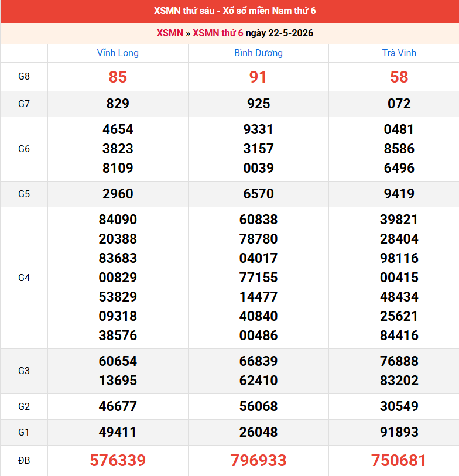Viewport: 459px width, 476px height.
Task: Select G1 value 49411
Action: tap(118, 432)
